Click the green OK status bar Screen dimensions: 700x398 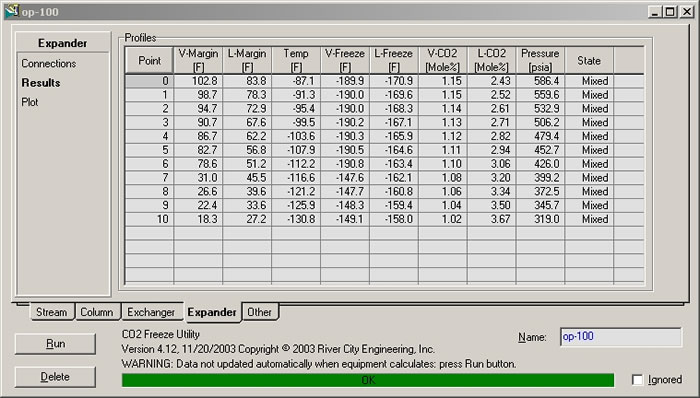[x=368, y=380]
